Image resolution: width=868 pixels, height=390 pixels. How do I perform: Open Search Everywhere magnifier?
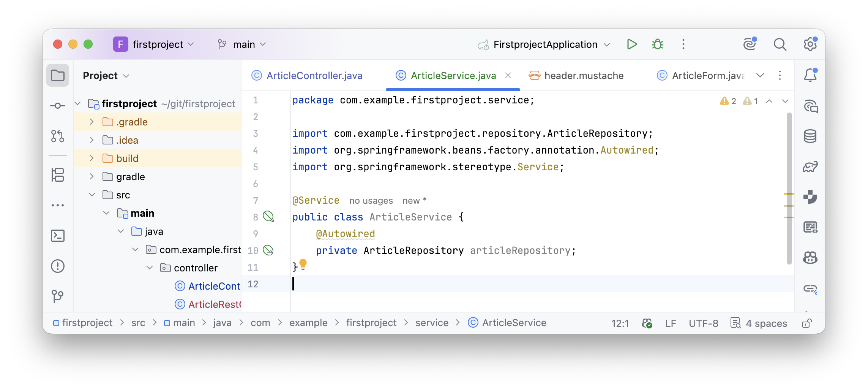[x=780, y=44]
